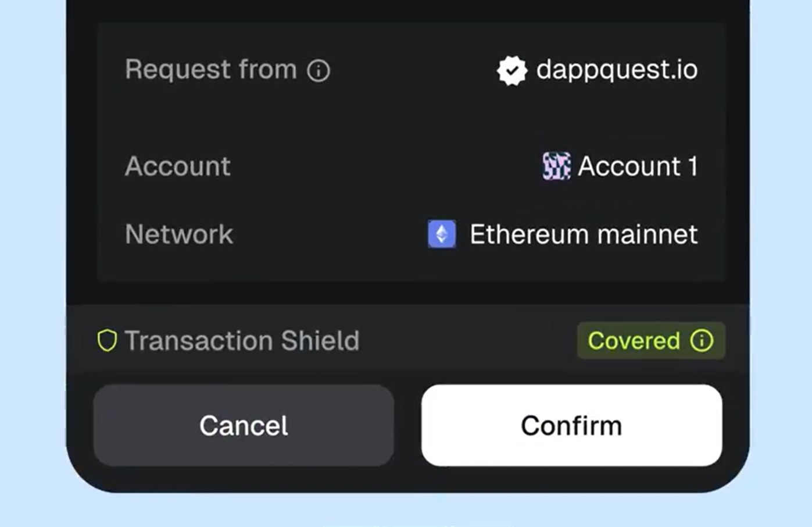The width and height of the screenshot is (812, 527).
Task: Click the verified badge next to dappquest.io
Action: tap(511, 70)
